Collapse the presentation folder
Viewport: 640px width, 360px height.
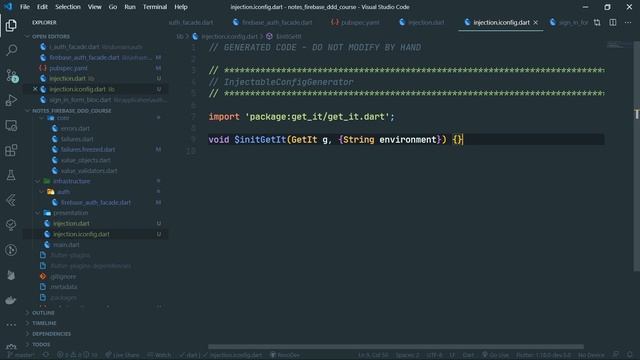pyautogui.click(x=70, y=213)
